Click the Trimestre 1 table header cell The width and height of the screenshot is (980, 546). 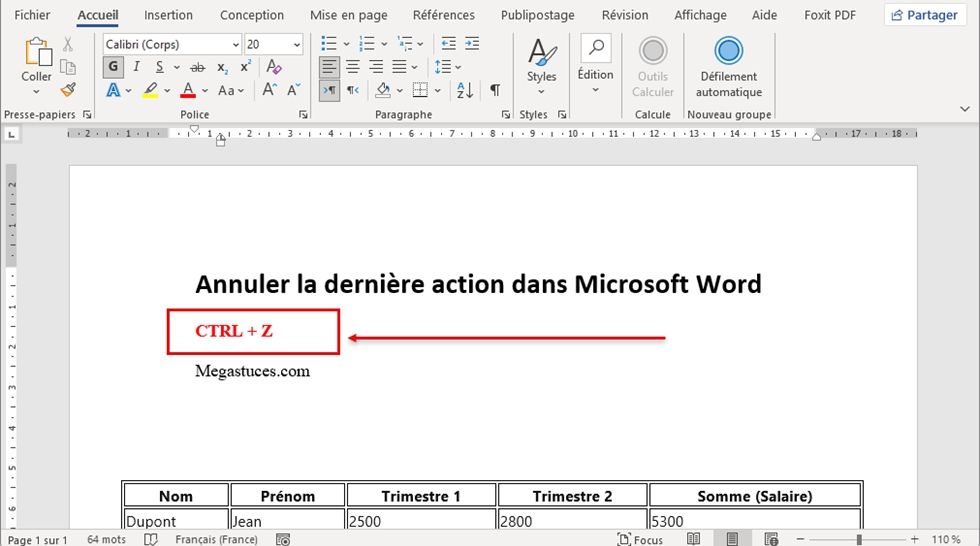(x=421, y=496)
